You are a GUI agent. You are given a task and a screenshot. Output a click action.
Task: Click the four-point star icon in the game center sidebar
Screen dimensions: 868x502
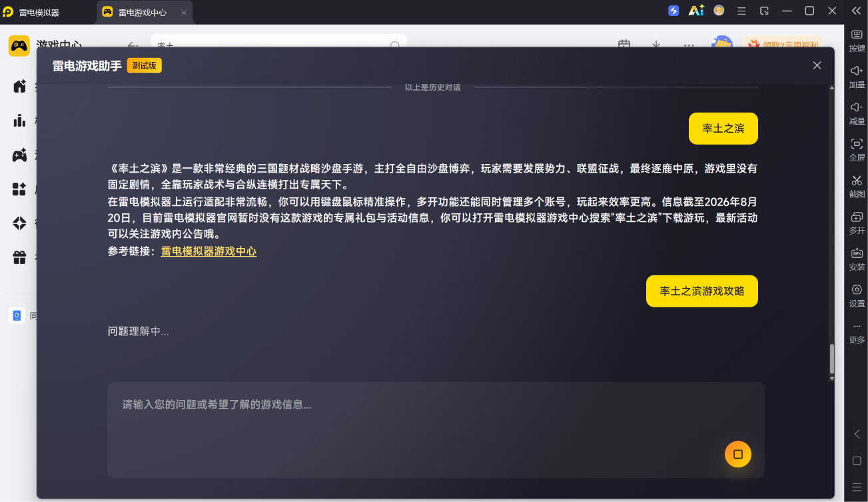[19, 223]
